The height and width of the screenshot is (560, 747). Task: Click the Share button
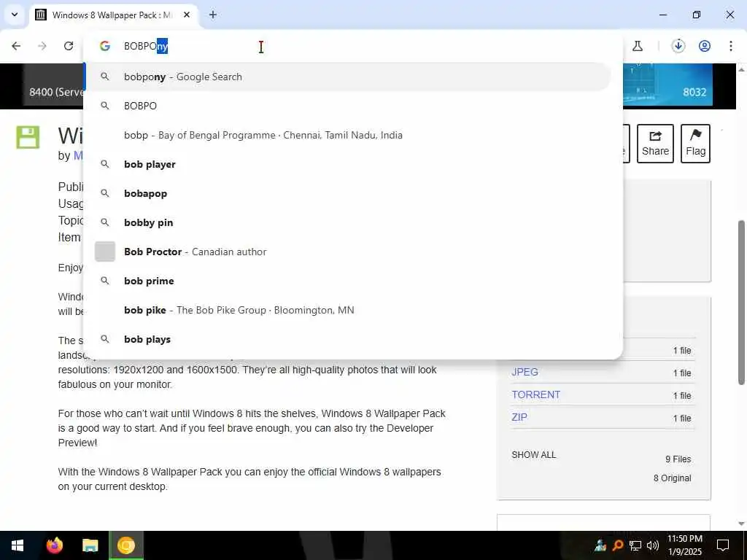tap(655, 144)
